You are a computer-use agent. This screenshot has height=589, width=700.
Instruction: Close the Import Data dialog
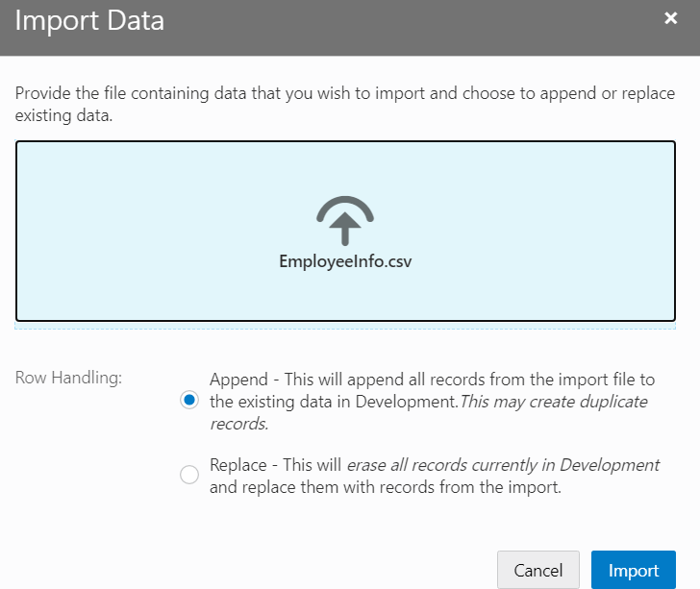tap(670, 18)
